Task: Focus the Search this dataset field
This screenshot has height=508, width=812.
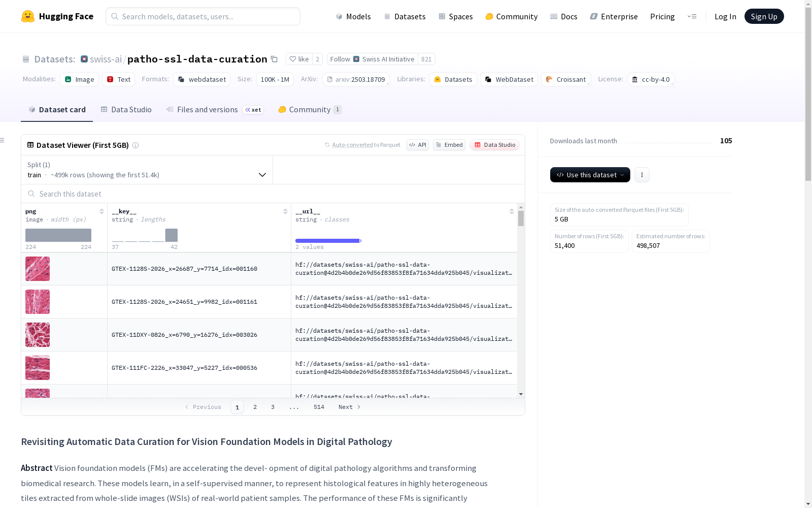Action: point(273,194)
